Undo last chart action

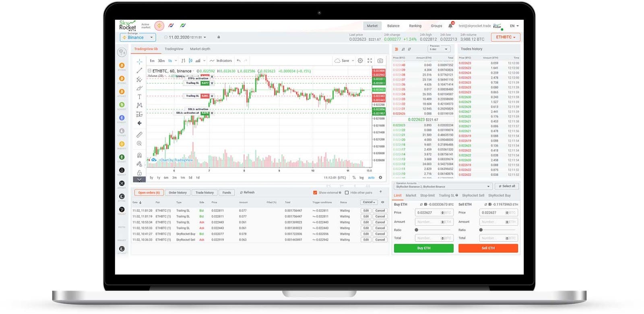point(239,61)
